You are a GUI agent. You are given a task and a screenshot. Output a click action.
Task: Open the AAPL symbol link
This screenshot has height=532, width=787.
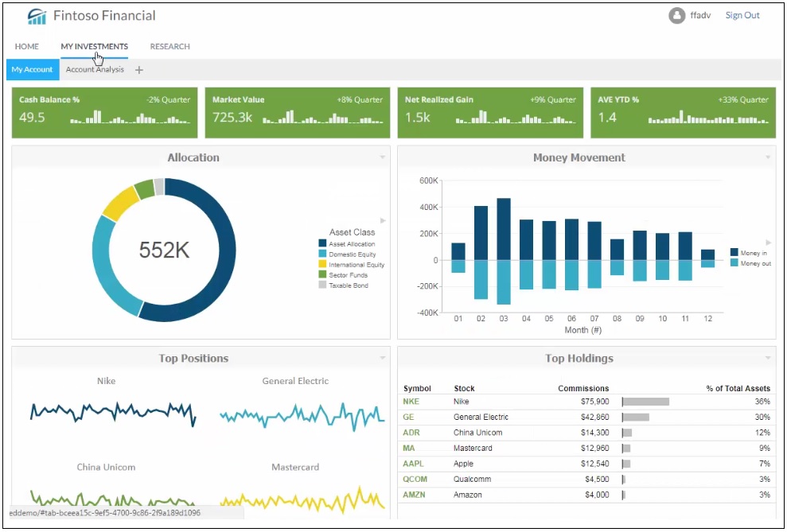click(x=413, y=464)
